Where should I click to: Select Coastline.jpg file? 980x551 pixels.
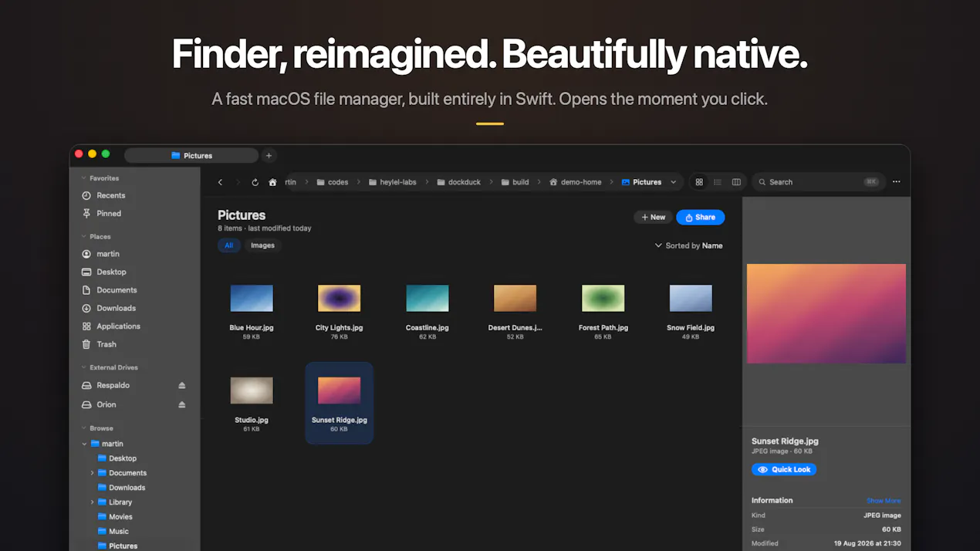(427, 311)
